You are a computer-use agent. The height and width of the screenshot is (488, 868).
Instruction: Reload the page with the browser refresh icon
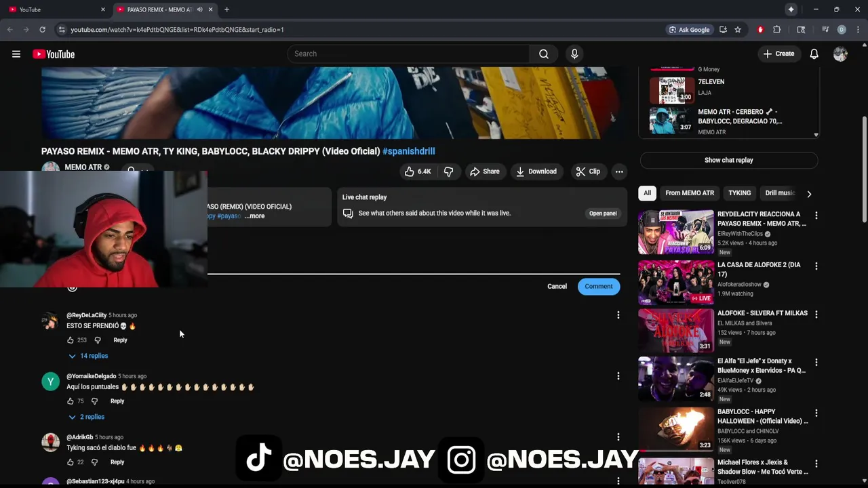pos(42,30)
